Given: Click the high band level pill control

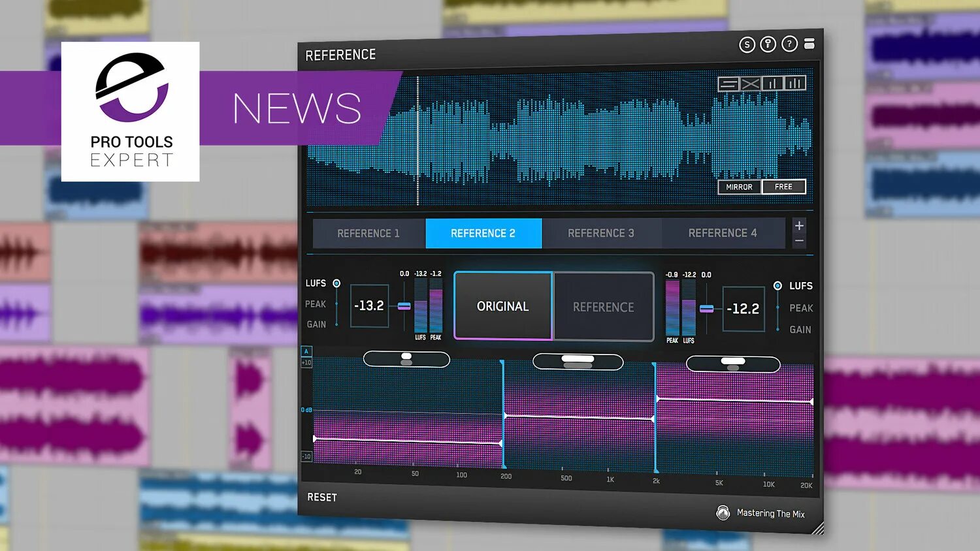Looking at the screenshot, I should click(x=733, y=364).
